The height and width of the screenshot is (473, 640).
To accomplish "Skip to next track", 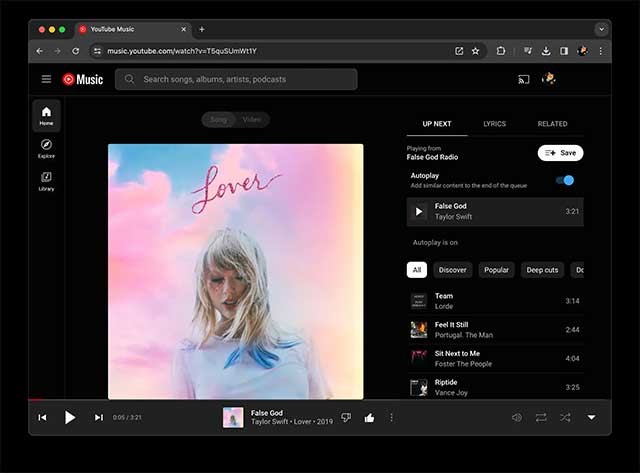I will [98, 417].
